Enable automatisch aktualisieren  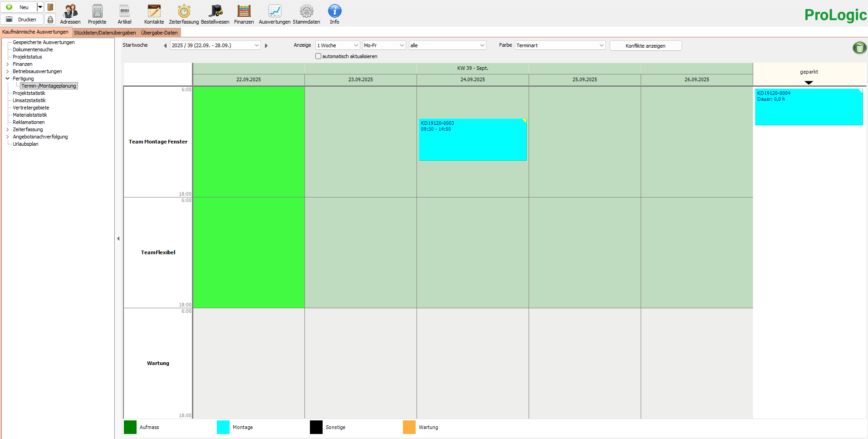318,56
